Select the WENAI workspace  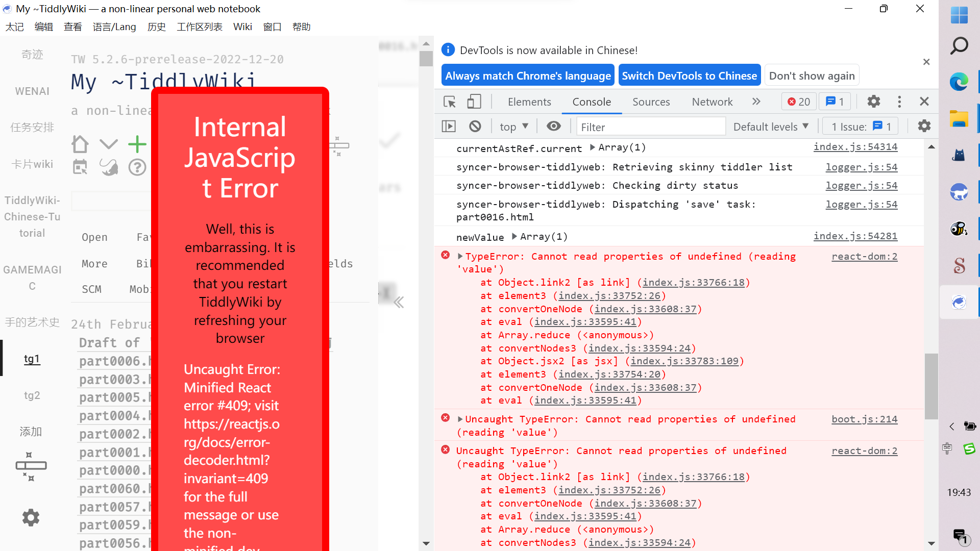click(32, 91)
